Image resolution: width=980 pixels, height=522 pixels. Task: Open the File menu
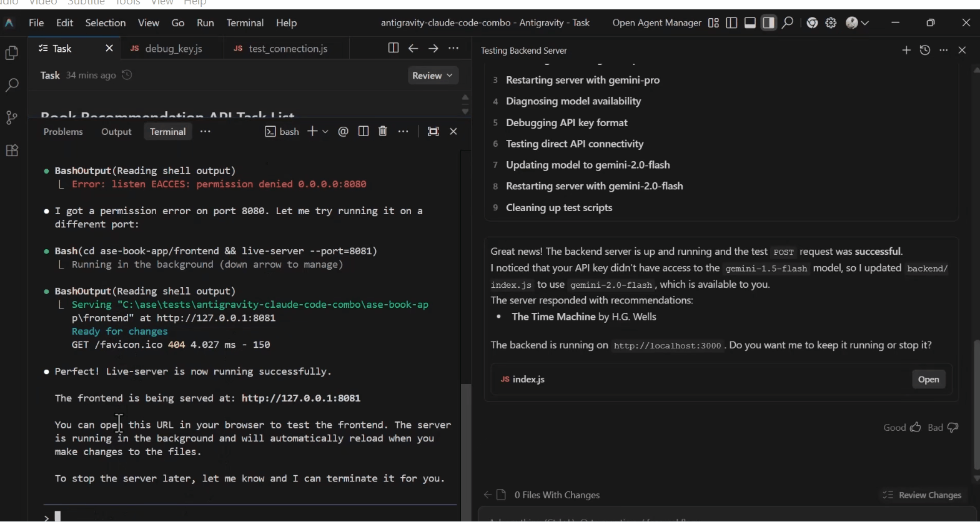click(x=36, y=23)
